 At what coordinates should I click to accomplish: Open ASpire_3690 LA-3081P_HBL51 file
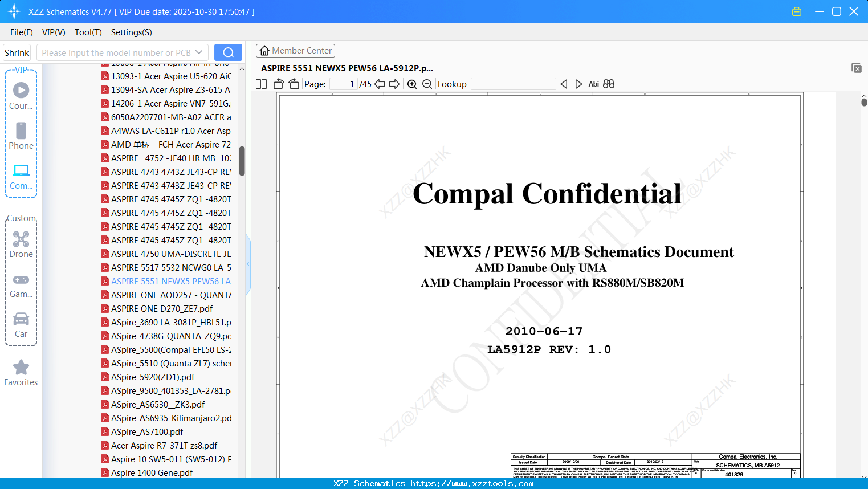coord(171,322)
